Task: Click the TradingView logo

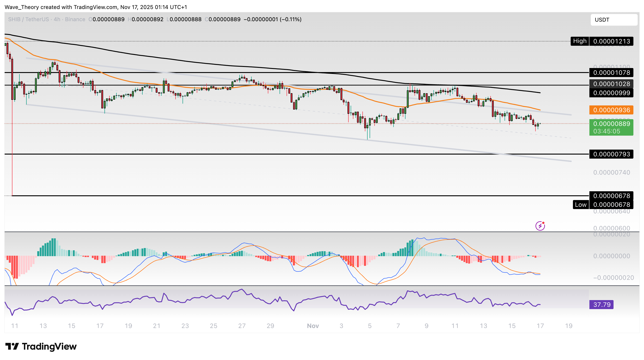Action: (41, 346)
